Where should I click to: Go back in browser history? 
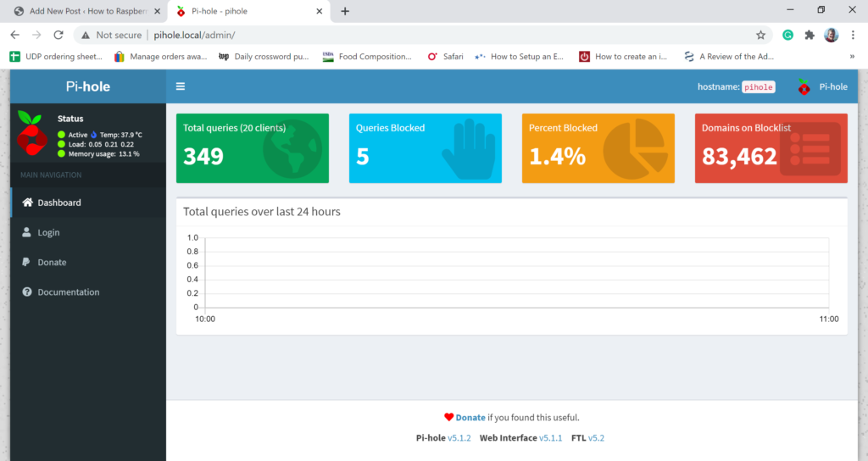point(15,35)
